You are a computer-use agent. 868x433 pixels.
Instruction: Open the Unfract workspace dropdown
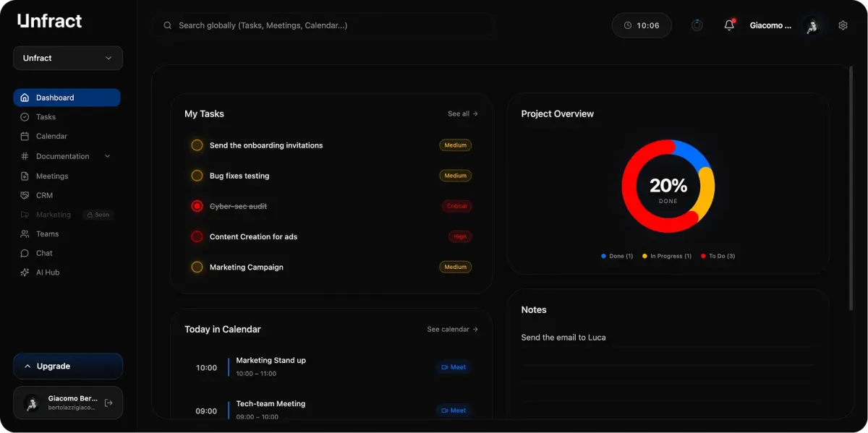pyautogui.click(x=68, y=58)
